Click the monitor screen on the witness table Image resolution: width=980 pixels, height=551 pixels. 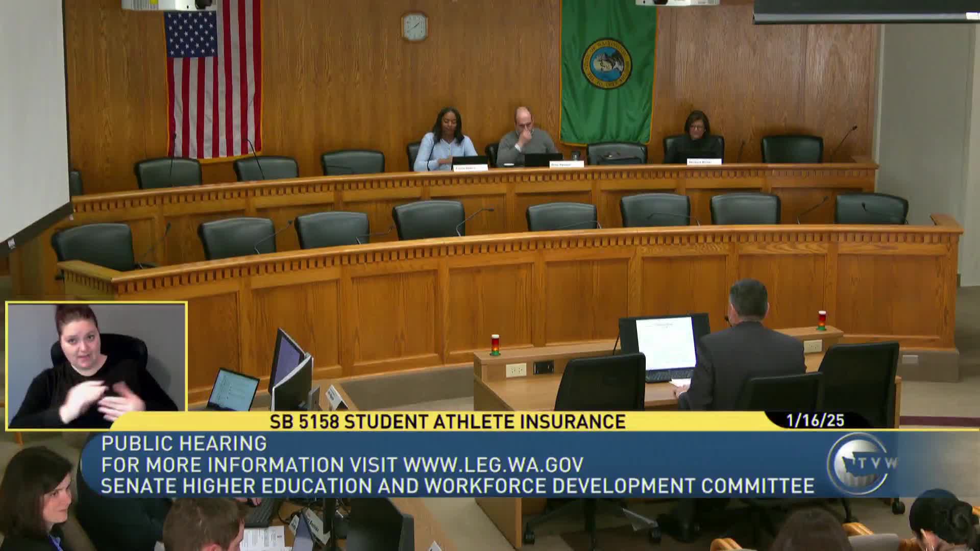pyautogui.click(x=665, y=343)
